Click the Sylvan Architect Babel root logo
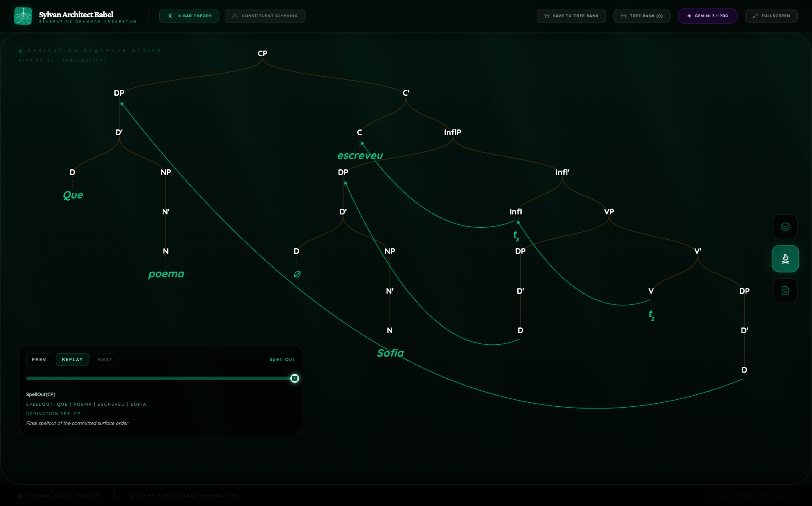812x506 pixels. click(23, 16)
